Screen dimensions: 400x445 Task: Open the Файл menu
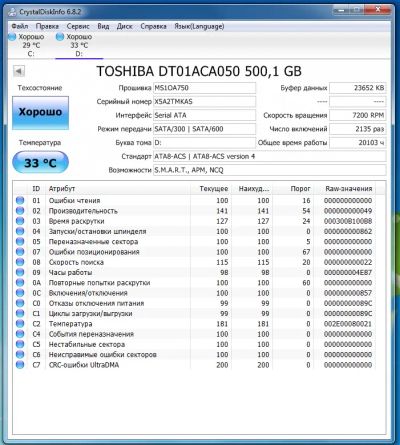point(20,26)
